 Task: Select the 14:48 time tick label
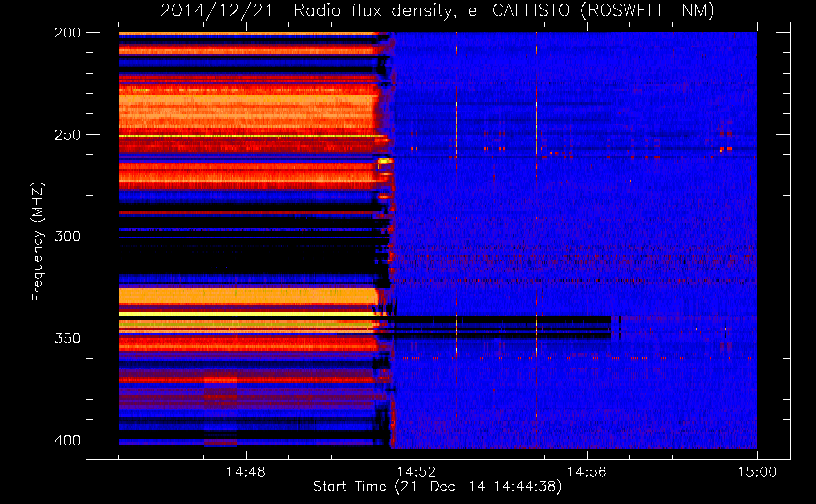[x=246, y=472]
